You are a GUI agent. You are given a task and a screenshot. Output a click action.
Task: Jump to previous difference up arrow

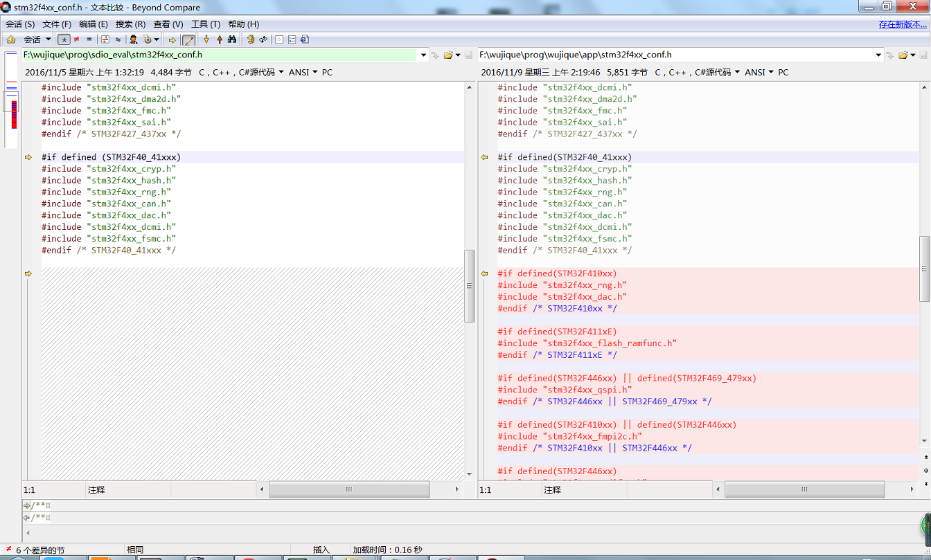(x=220, y=39)
